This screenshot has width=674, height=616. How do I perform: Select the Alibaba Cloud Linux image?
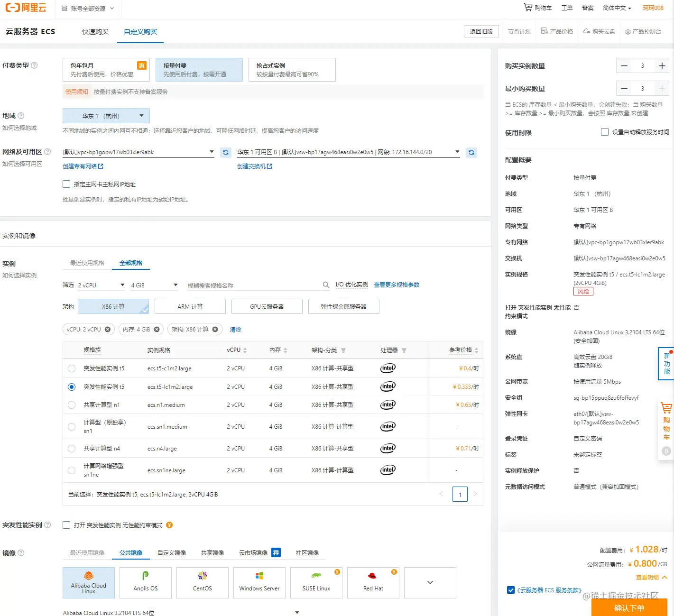[x=89, y=583]
